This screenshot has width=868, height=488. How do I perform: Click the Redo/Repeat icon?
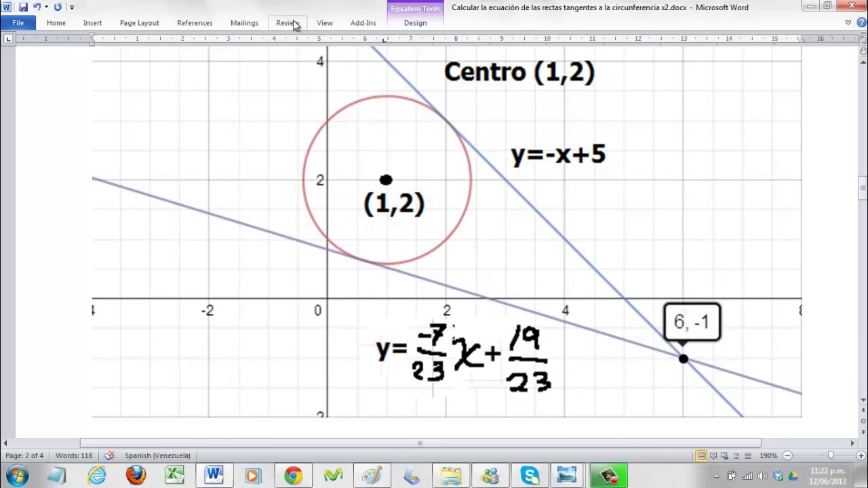click(58, 7)
